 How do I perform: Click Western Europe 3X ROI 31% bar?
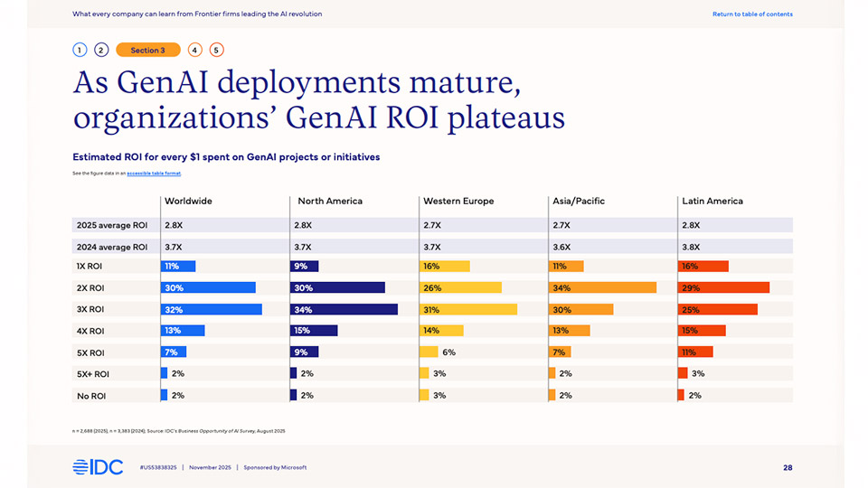click(468, 309)
